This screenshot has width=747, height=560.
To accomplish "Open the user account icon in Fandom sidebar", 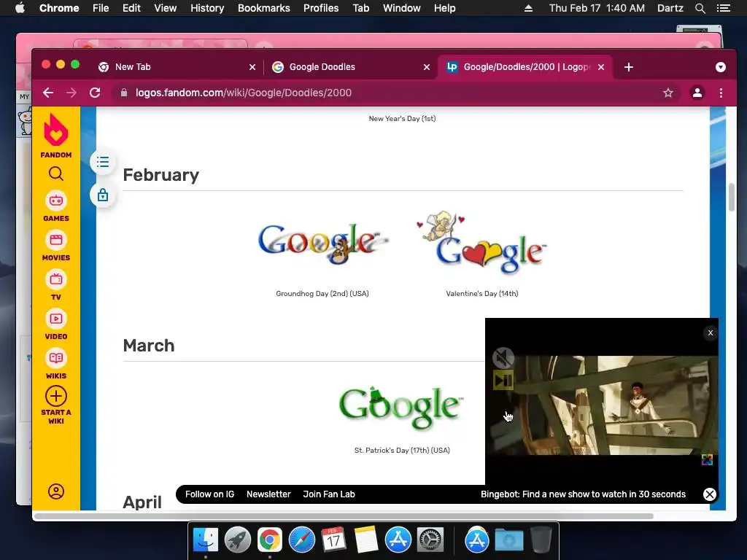I will coord(55,491).
